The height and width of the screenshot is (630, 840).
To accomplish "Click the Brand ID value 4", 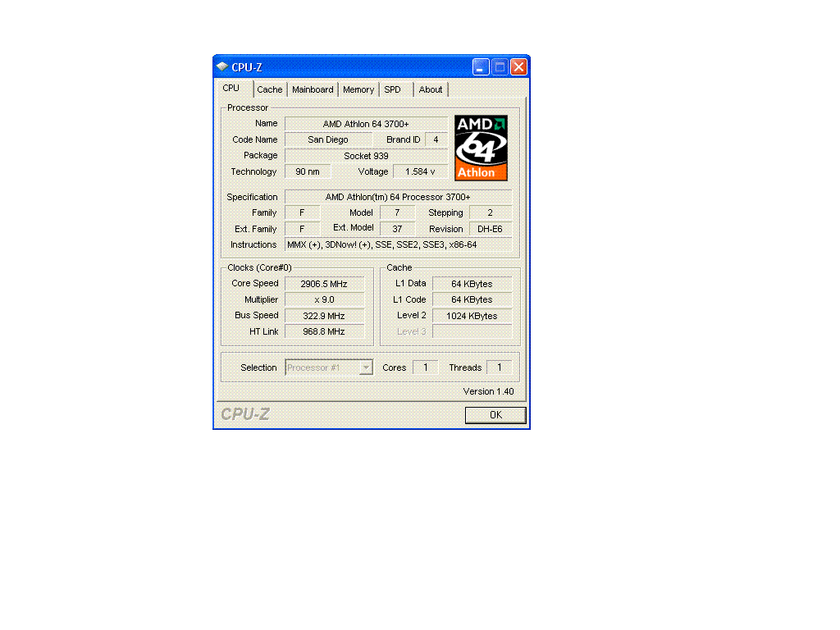I will click(x=436, y=139).
